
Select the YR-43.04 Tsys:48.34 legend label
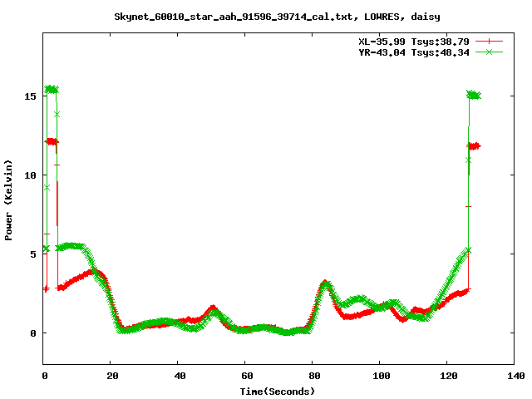click(414, 52)
